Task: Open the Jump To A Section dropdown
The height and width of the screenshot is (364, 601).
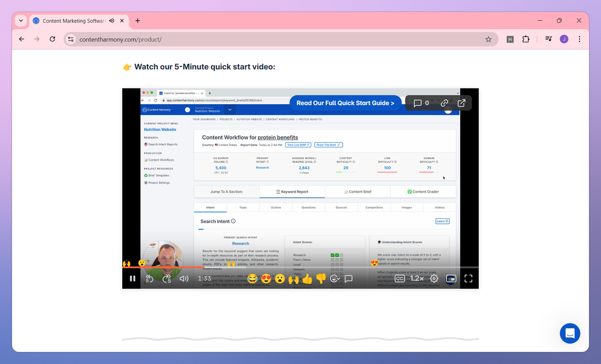Action: 226,191
